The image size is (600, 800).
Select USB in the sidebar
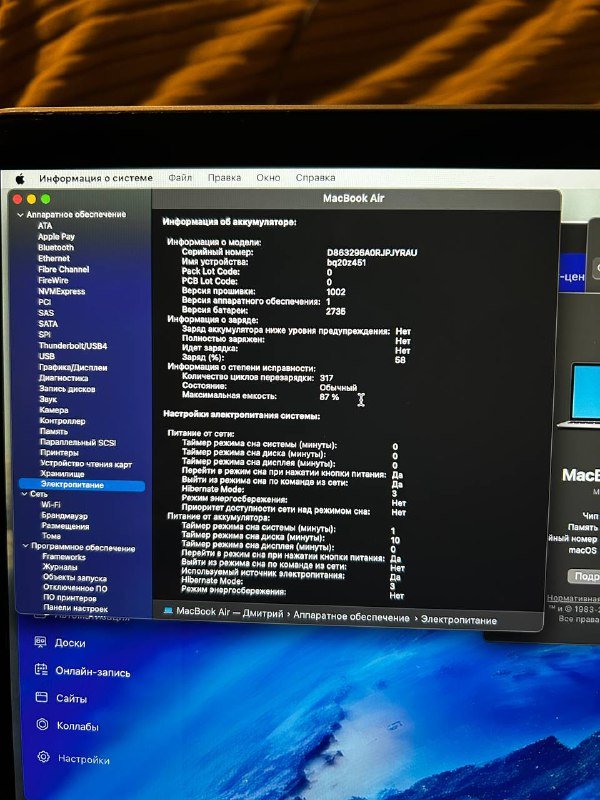[46, 356]
